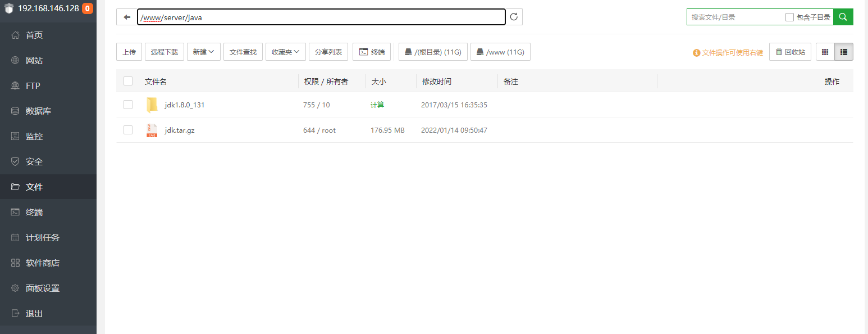Check the jdk.tar.gz file checkbox
Viewport: 868px width, 334px height.
[x=128, y=130]
